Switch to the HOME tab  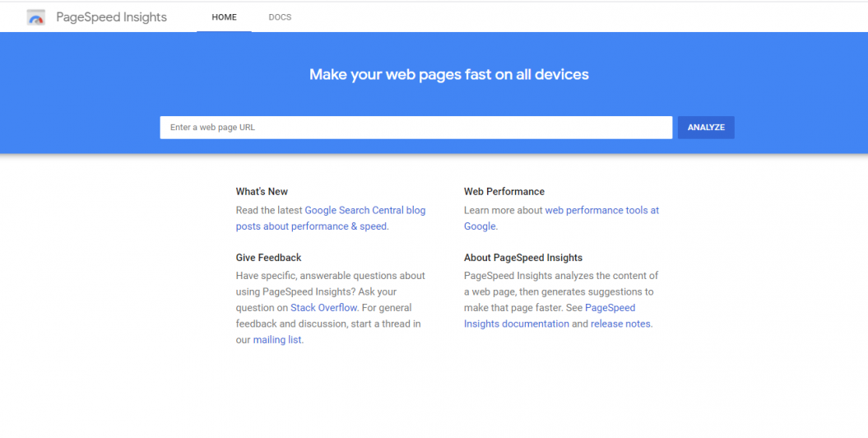[x=224, y=17]
